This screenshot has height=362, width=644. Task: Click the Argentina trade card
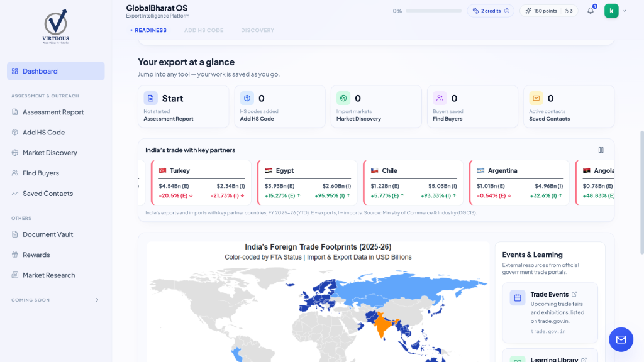519,183
